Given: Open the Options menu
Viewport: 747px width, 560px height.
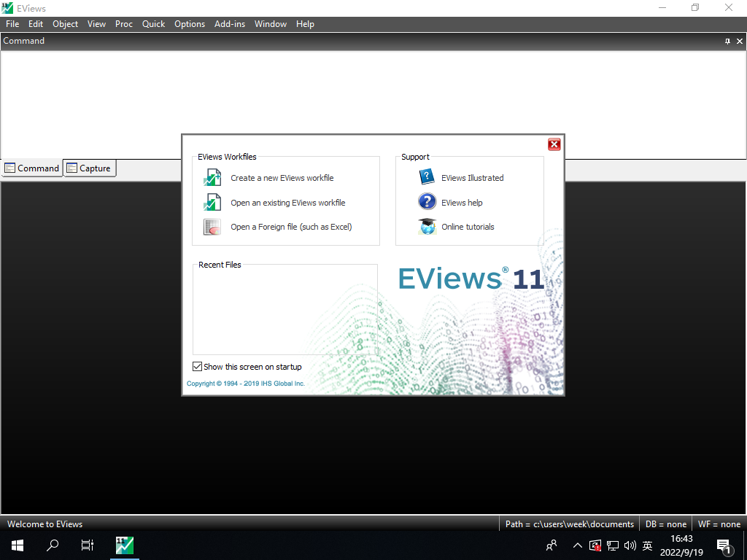Looking at the screenshot, I should click(190, 24).
